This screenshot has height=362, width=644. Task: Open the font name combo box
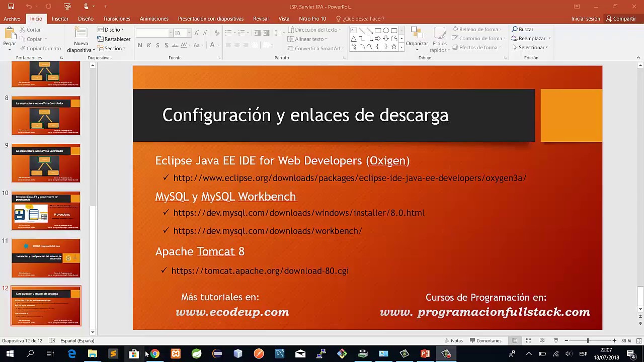(x=154, y=33)
